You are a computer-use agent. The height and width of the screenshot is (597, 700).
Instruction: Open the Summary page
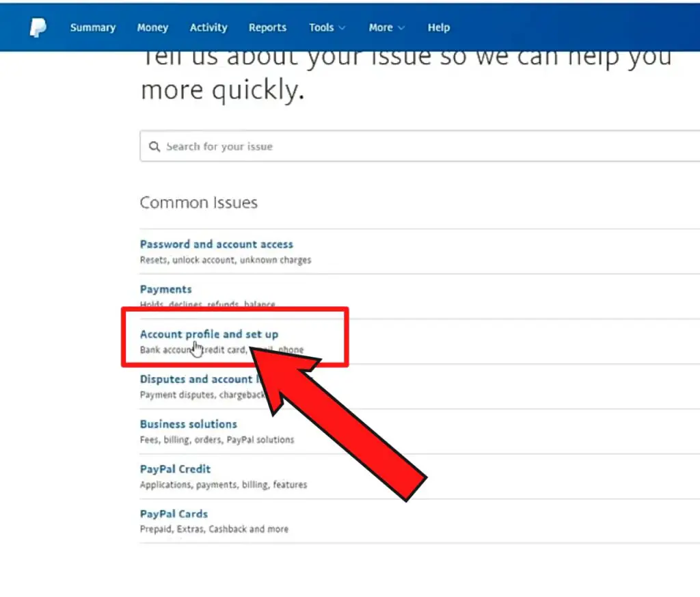[93, 27]
